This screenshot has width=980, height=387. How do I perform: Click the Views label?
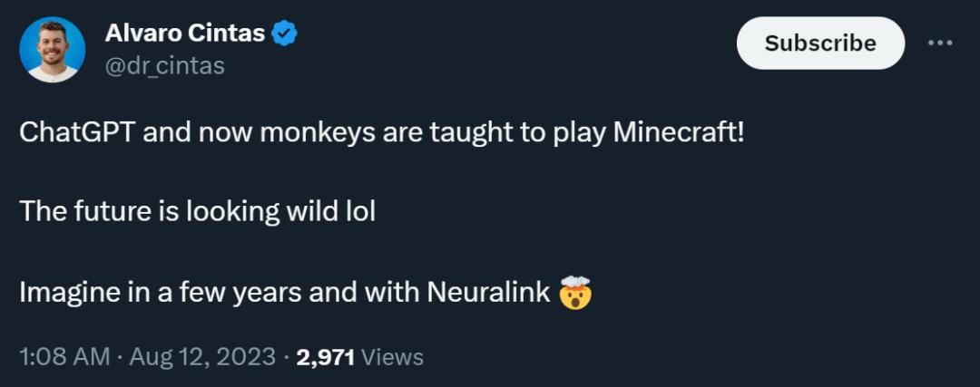(x=392, y=357)
